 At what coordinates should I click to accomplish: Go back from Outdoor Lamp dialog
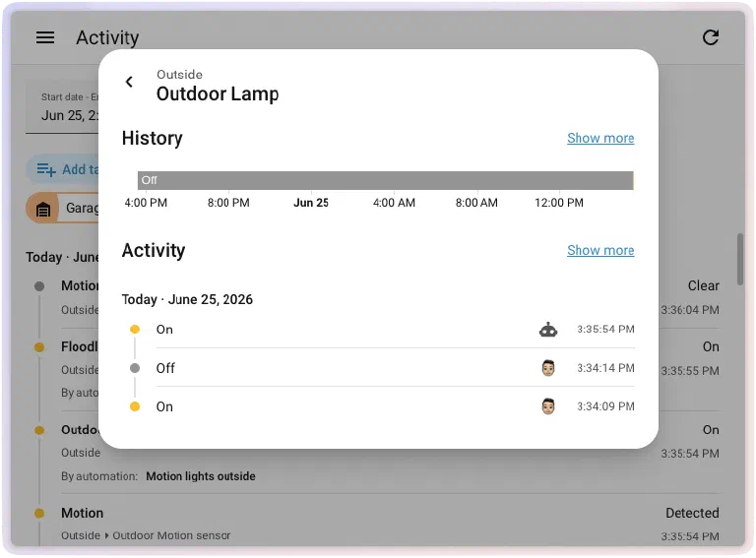pyautogui.click(x=129, y=82)
